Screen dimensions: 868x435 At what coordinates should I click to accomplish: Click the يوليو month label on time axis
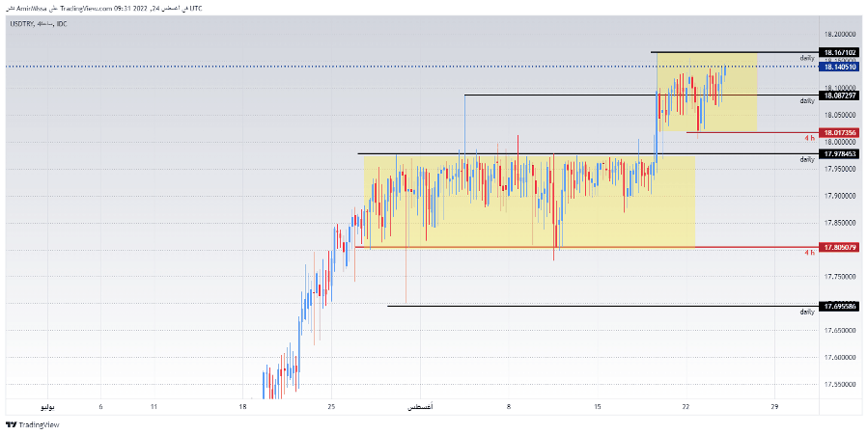pyautogui.click(x=47, y=407)
